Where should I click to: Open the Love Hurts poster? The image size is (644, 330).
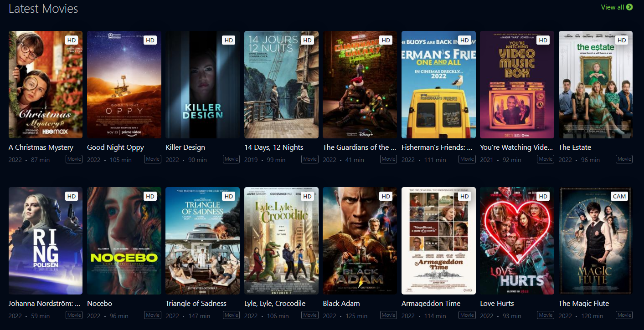point(517,241)
